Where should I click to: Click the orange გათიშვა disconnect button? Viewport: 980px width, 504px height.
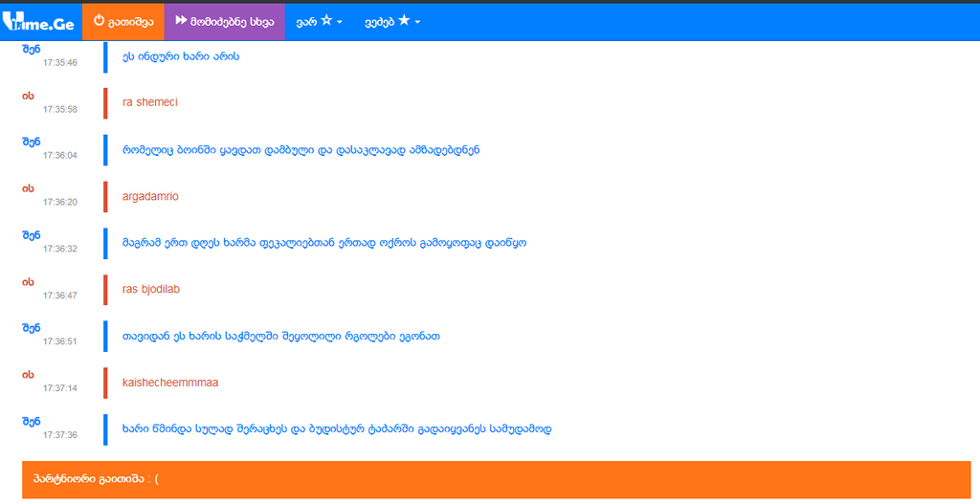123,22
